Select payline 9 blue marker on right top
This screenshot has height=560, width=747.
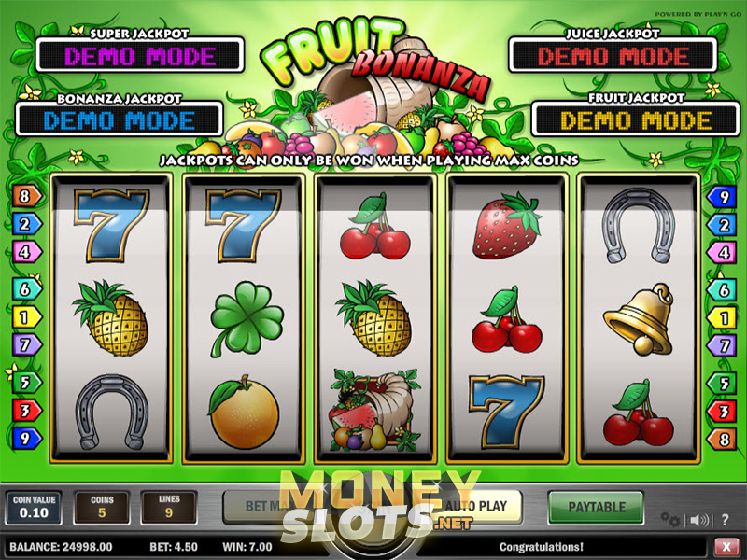(721, 197)
